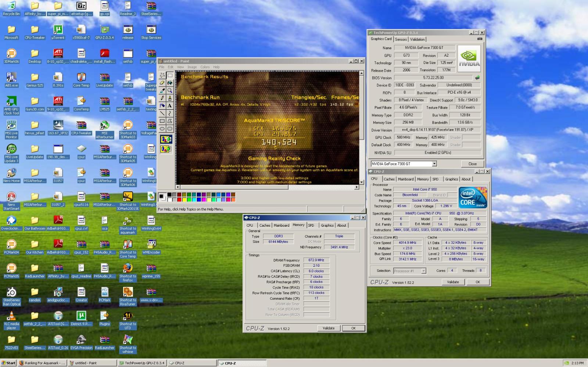Screen dimensions: 588x367
Task: Open Processor #1 selection dropdown in CPU-Z
Action: 423,271
